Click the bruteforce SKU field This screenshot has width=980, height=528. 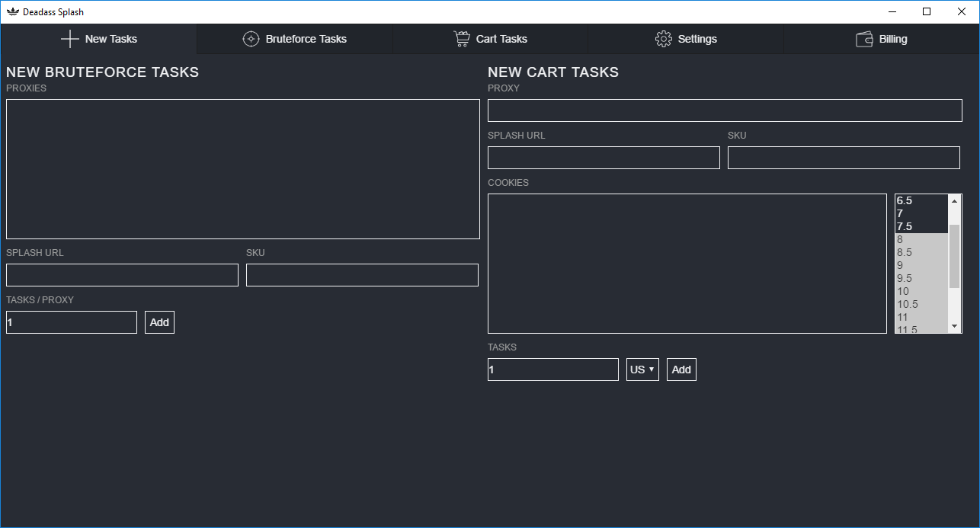pos(362,275)
